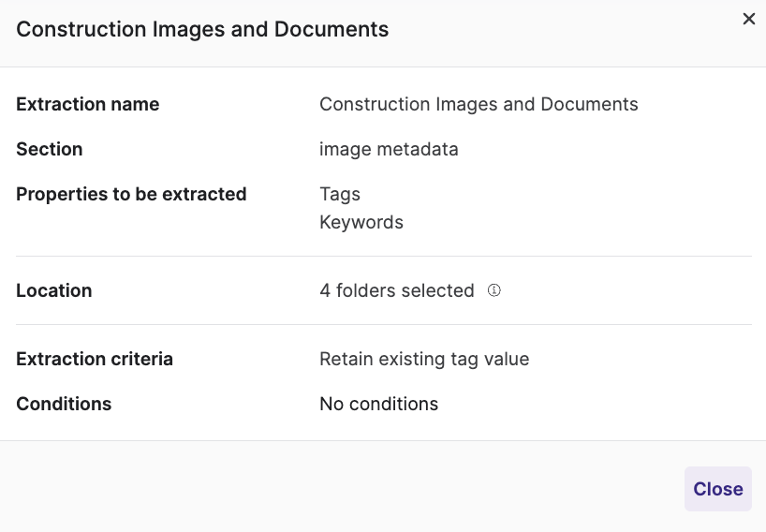Image resolution: width=766 pixels, height=532 pixels.
Task: Click the Location label
Action: (54, 290)
